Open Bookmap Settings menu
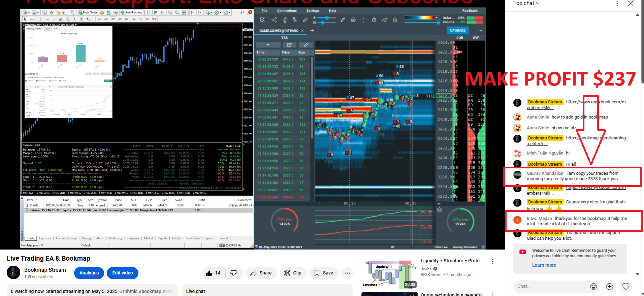This screenshot has width=644, height=296. click(x=313, y=11)
